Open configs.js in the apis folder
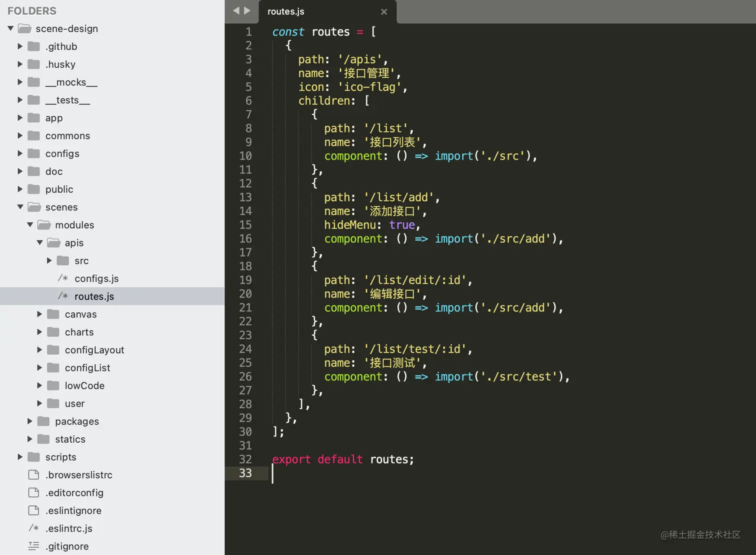 tap(96, 278)
